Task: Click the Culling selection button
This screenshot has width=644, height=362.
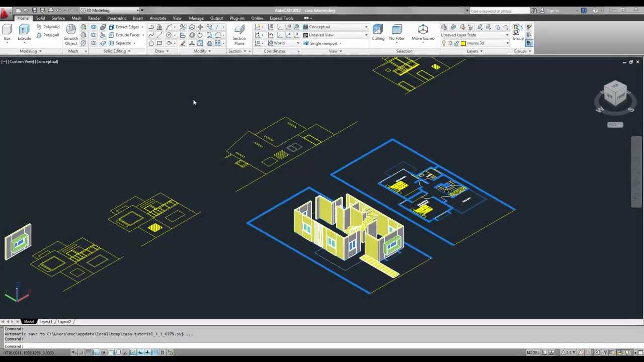Action: 378,33
